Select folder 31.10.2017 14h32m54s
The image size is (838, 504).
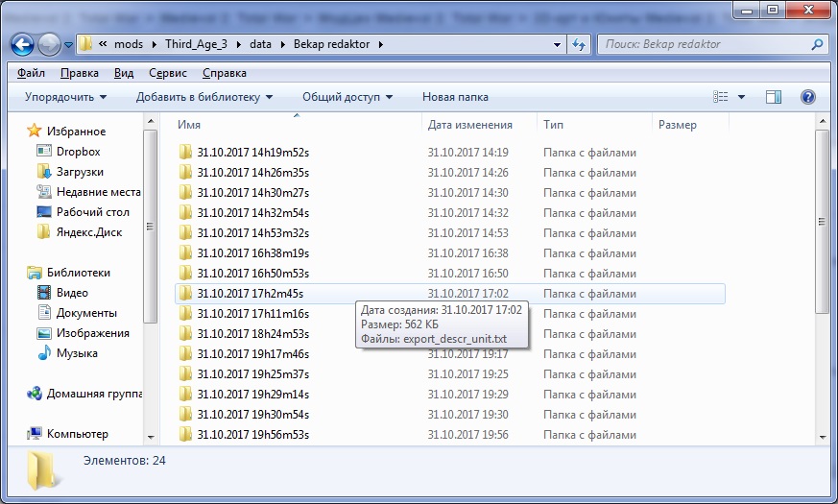(x=450, y=213)
